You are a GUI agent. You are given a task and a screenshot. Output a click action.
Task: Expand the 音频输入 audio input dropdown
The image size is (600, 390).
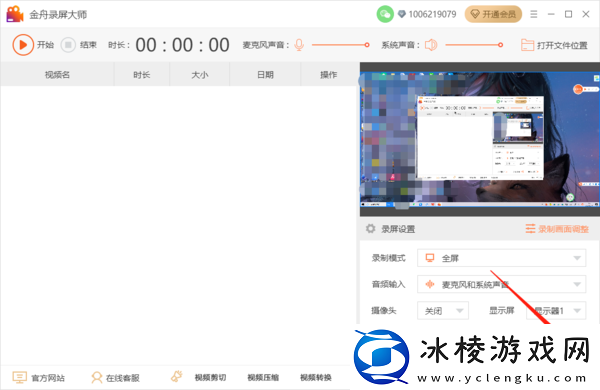pyautogui.click(x=501, y=284)
